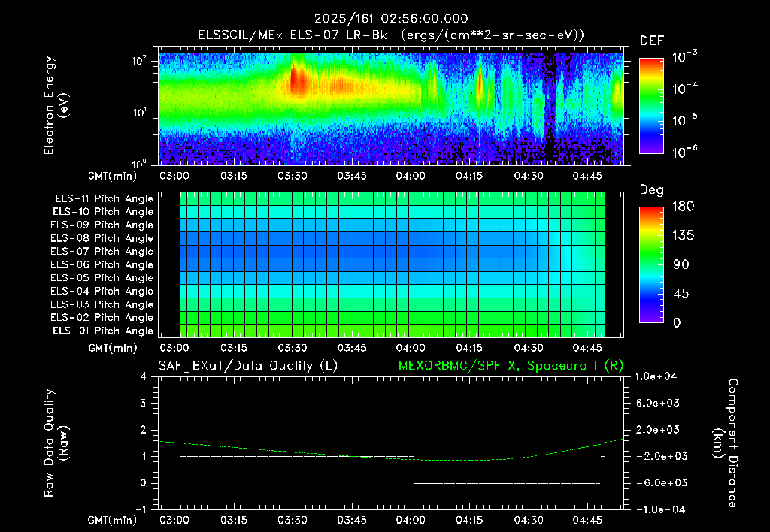Click the Raw Data Quality (Raw) axis label
Image resolution: width=770 pixels, height=532 pixels.
[x=56, y=443]
